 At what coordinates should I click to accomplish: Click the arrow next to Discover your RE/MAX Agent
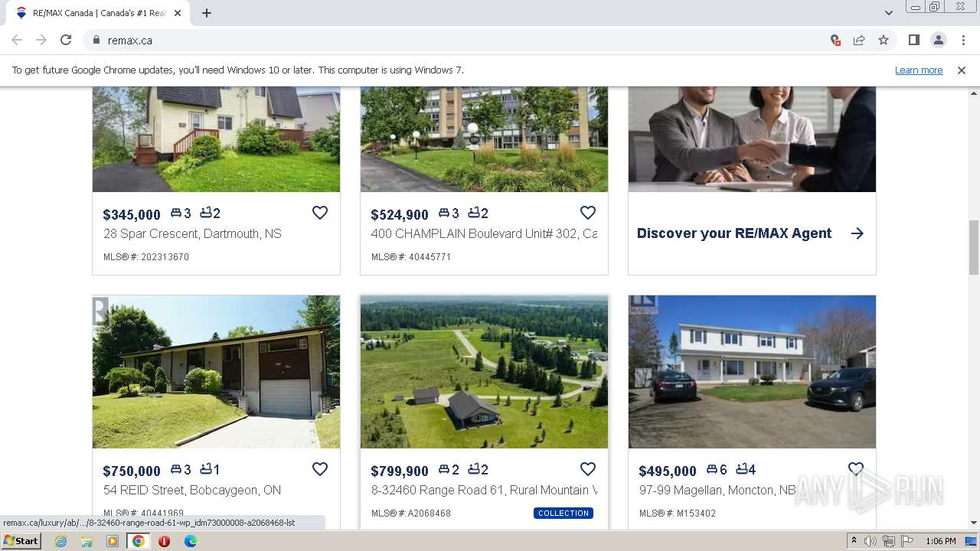pos(857,233)
